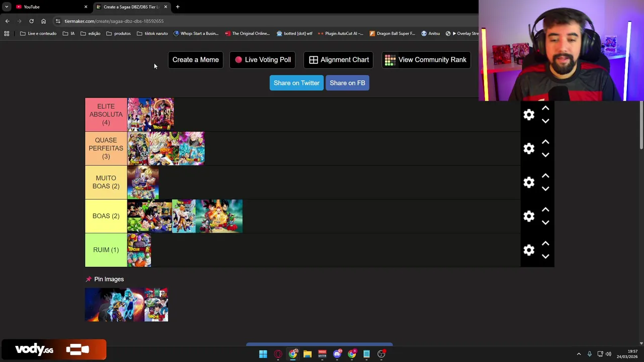Click the ELITE ABSOLUTA tier label
The height and width of the screenshot is (362, 644).
coord(106,115)
